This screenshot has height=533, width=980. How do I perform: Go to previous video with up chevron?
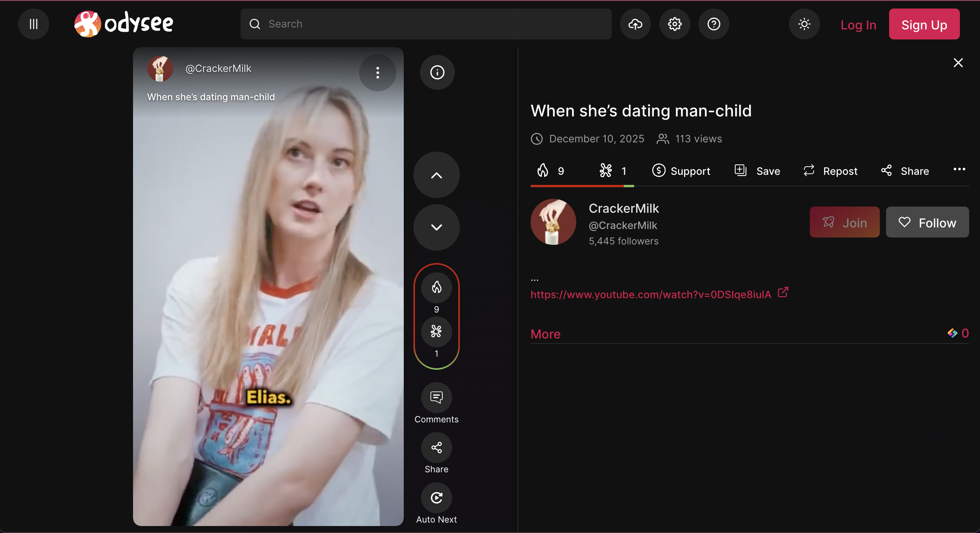[436, 175]
